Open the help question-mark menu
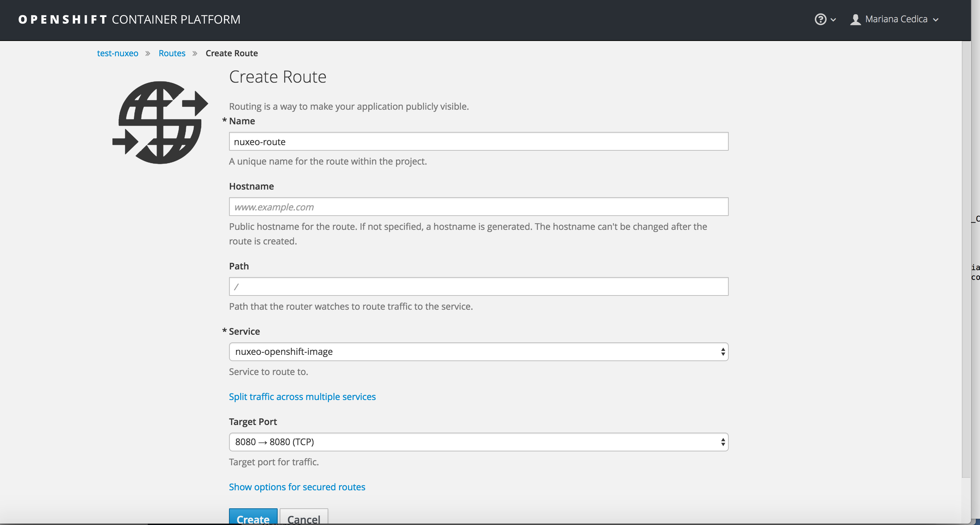The image size is (980, 525). 825,19
